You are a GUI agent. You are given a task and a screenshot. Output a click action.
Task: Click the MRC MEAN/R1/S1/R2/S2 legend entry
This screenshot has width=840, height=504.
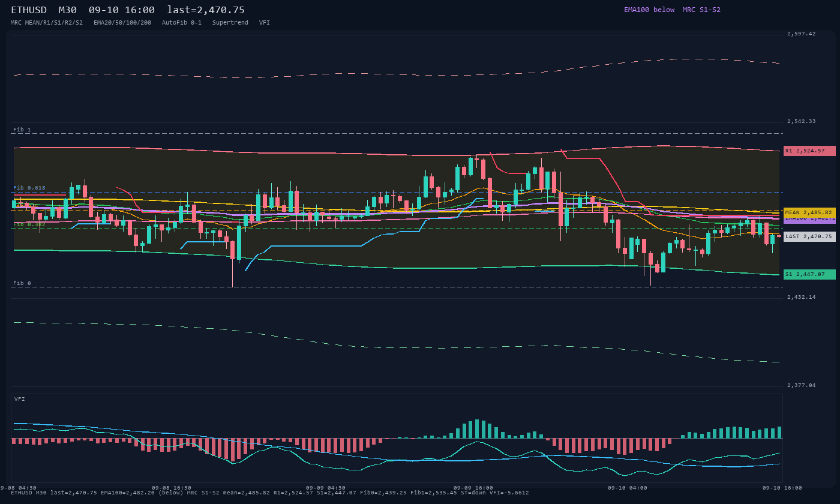tap(47, 22)
